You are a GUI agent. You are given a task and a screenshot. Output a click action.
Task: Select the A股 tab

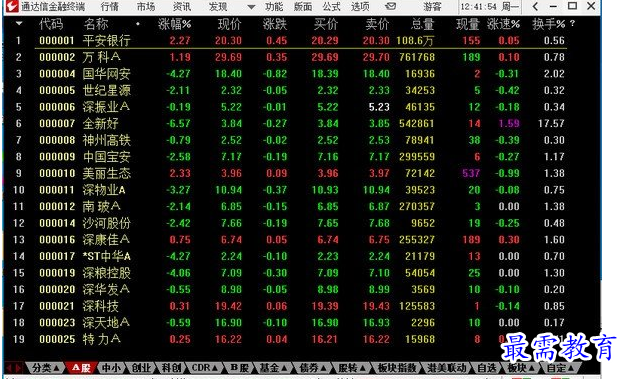81,367
